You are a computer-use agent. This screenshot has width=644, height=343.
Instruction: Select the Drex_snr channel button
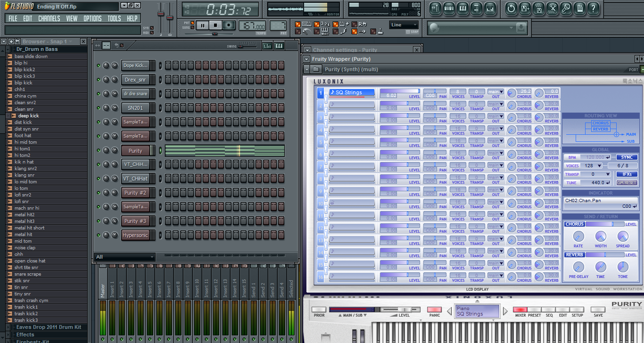tap(135, 80)
